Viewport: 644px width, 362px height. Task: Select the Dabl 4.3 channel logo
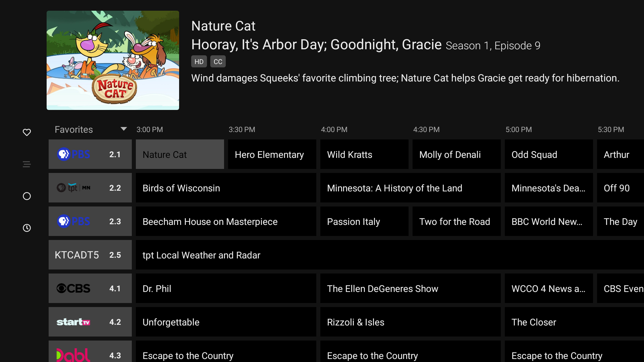click(x=74, y=355)
